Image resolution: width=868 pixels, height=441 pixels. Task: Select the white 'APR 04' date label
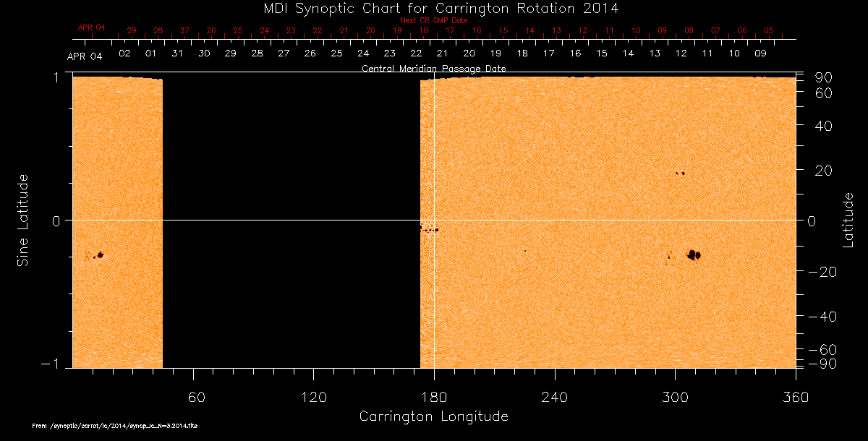click(85, 56)
